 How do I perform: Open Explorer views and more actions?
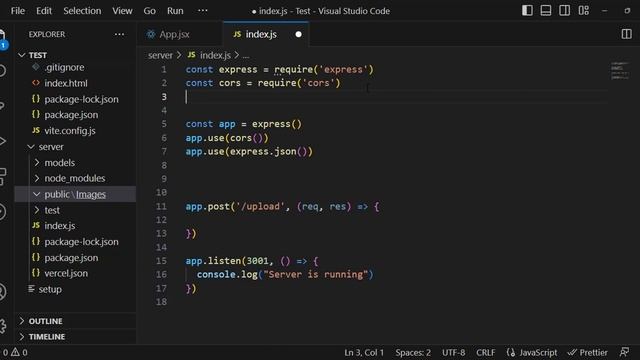[119, 34]
